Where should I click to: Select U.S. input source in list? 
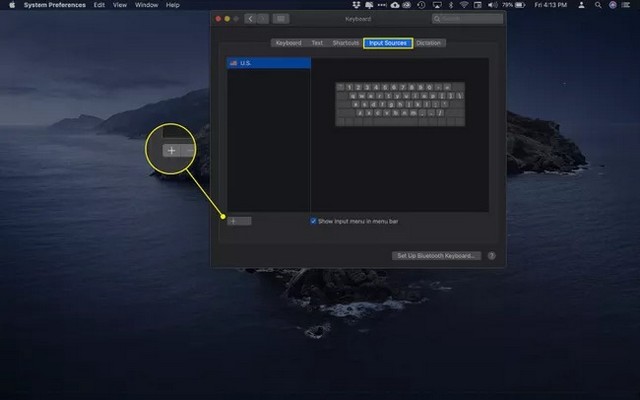(269, 63)
